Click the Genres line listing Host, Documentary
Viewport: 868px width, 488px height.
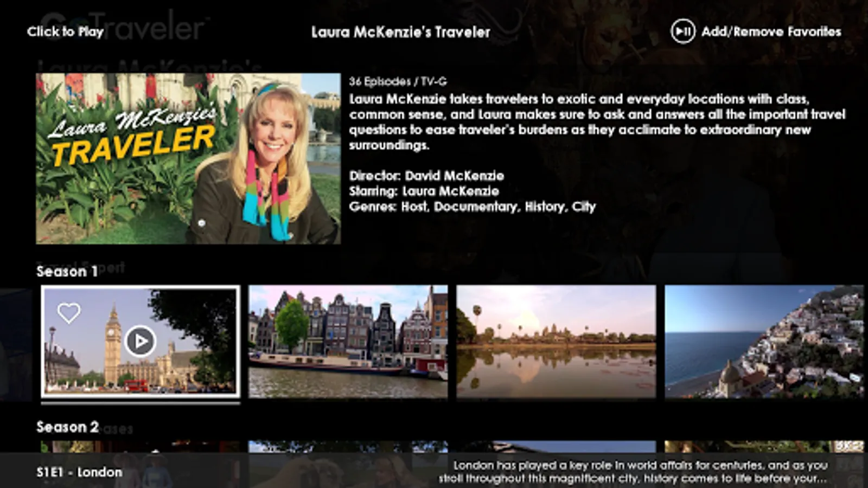pyautogui.click(x=473, y=207)
